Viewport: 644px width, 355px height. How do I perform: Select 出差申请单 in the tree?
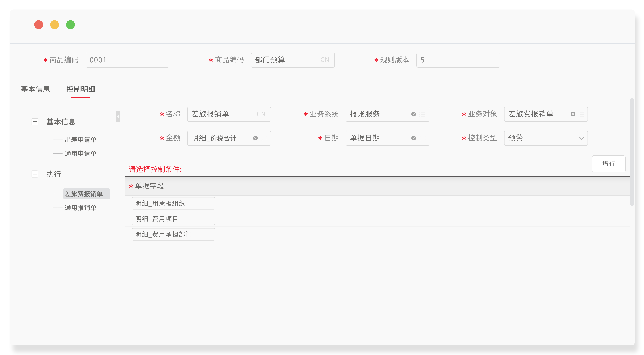point(80,139)
